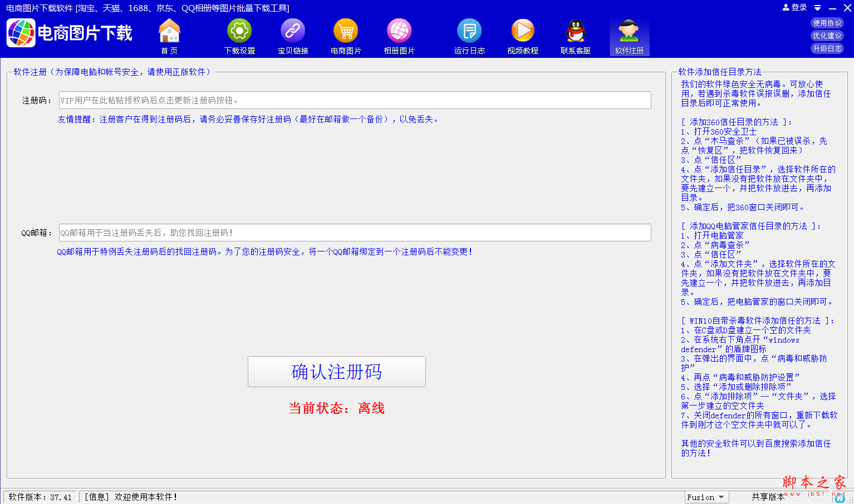This screenshot has height=504, width=854.
Task: Click the 选择“添加或删除排除项” step
Action: click(736, 387)
